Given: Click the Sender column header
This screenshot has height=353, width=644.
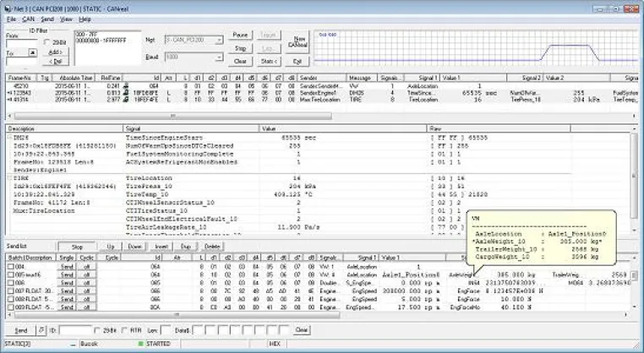Looking at the screenshot, I should click(322, 78).
